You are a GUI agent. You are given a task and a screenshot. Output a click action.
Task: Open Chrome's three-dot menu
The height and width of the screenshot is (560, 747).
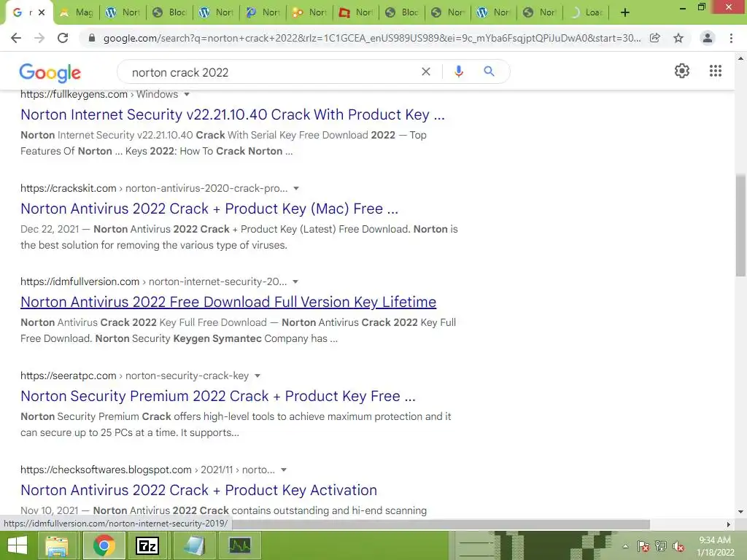(731, 38)
